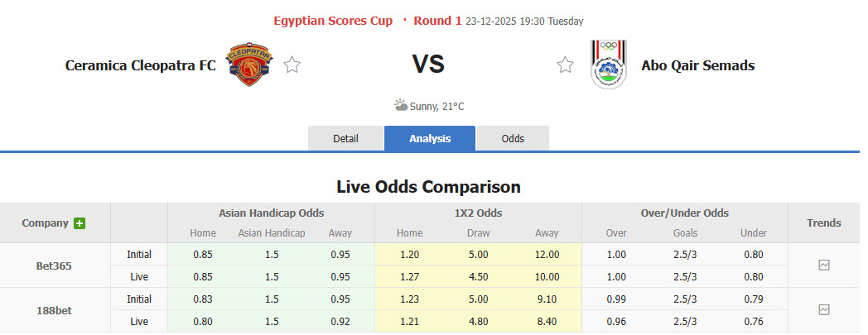Open 188bet odds trend chart icon
868x335 pixels.
pyautogui.click(x=823, y=309)
